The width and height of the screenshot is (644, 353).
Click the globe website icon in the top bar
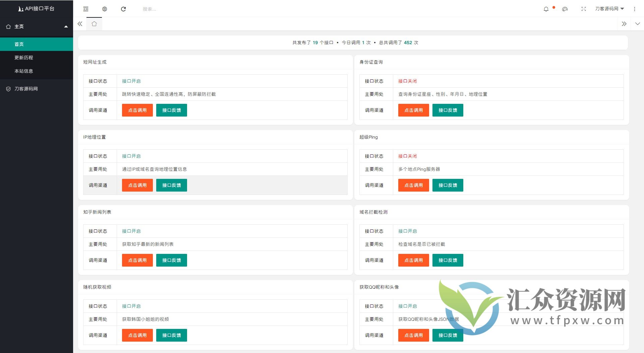[x=105, y=9]
